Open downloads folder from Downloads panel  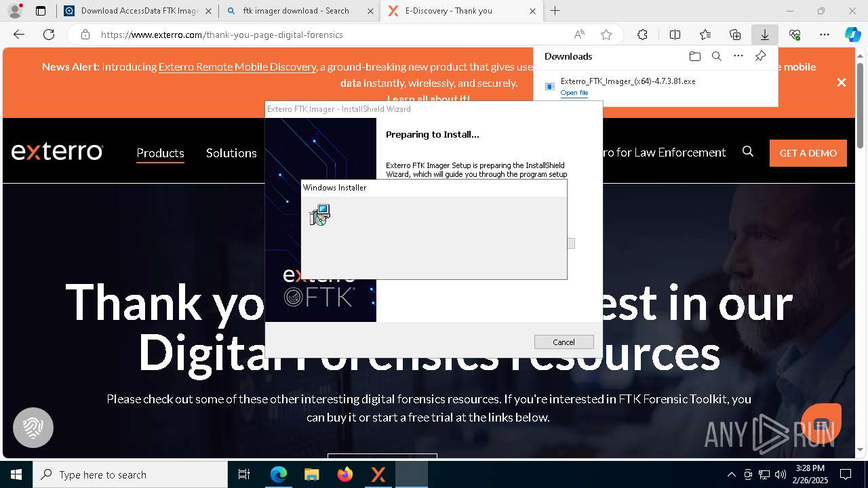point(694,56)
